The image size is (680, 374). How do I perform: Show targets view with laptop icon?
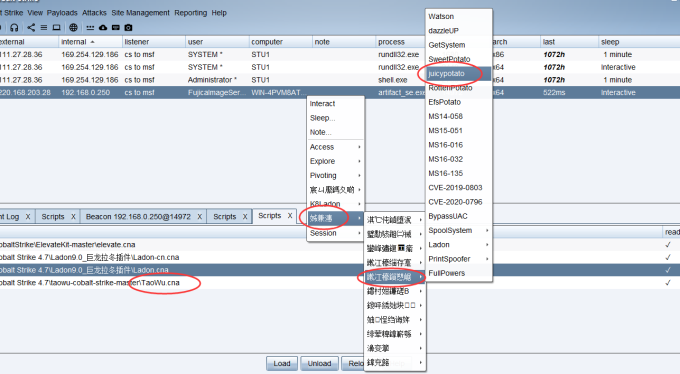click(x=56, y=28)
